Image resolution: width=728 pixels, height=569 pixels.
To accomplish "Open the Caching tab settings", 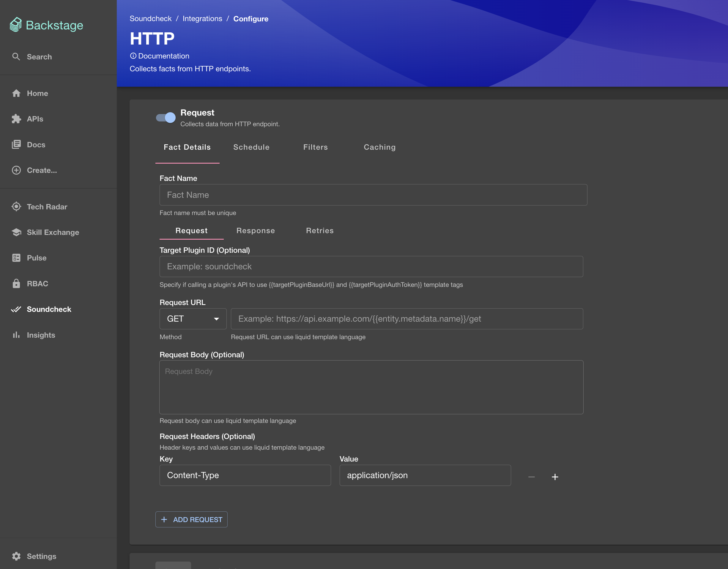I will [x=379, y=147].
